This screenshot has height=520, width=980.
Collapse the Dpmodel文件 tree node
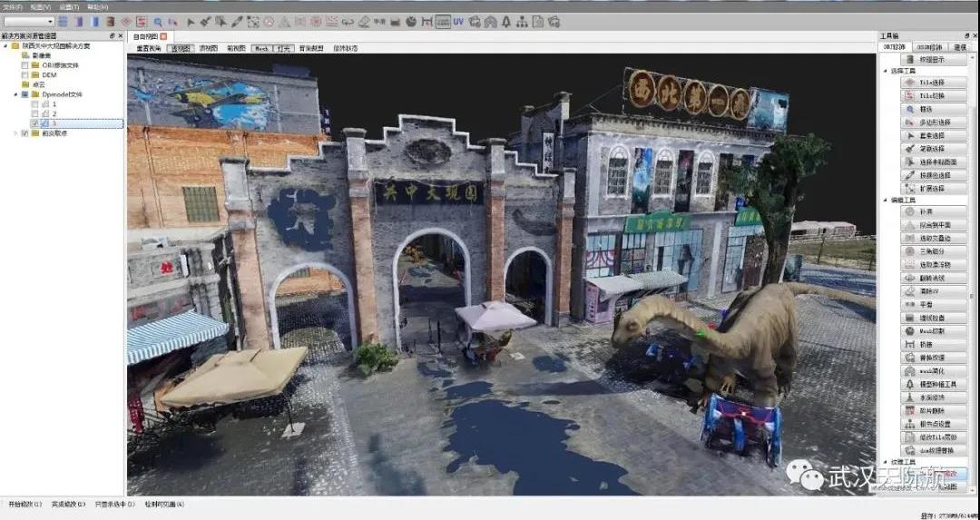pyautogui.click(x=15, y=94)
